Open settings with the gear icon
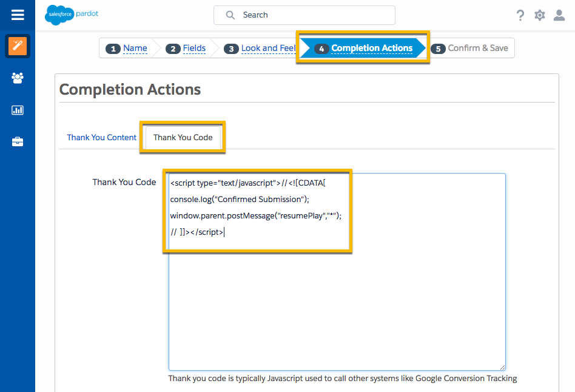The image size is (575, 392). click(540, 15)
